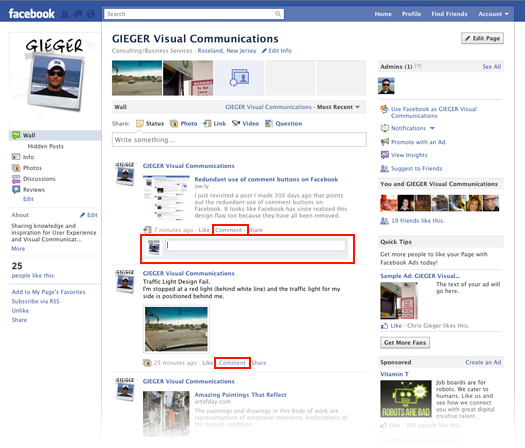Screen dimensions: 525x448
Task: Open Reviews section in sidebar
Action: (x=28, y=190)
